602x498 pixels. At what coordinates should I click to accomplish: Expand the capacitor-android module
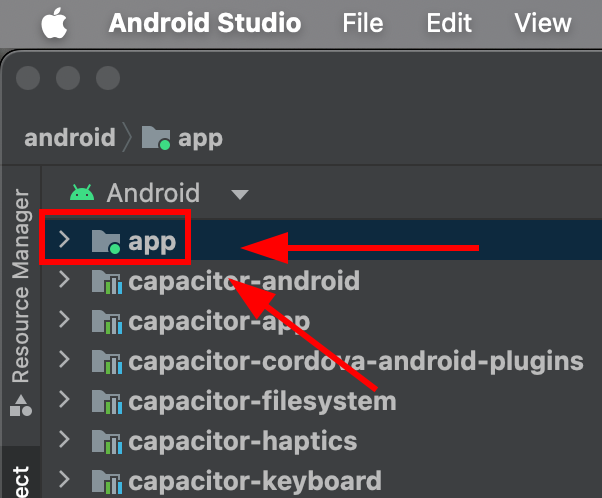(65, 280)
